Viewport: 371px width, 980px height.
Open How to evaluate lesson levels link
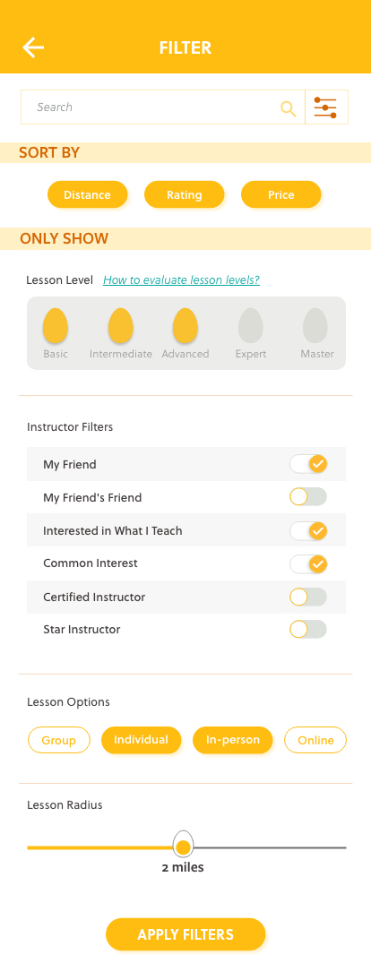[x=181, y=280]
